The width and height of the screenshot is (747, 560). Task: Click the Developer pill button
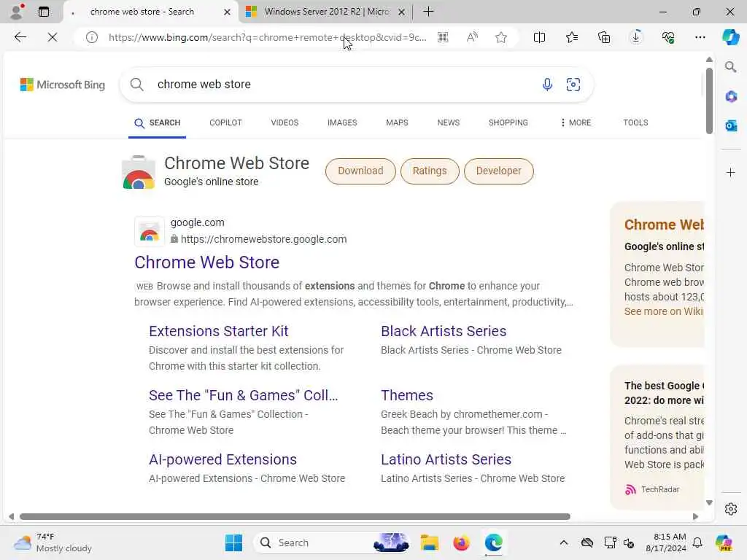point(498,171)
